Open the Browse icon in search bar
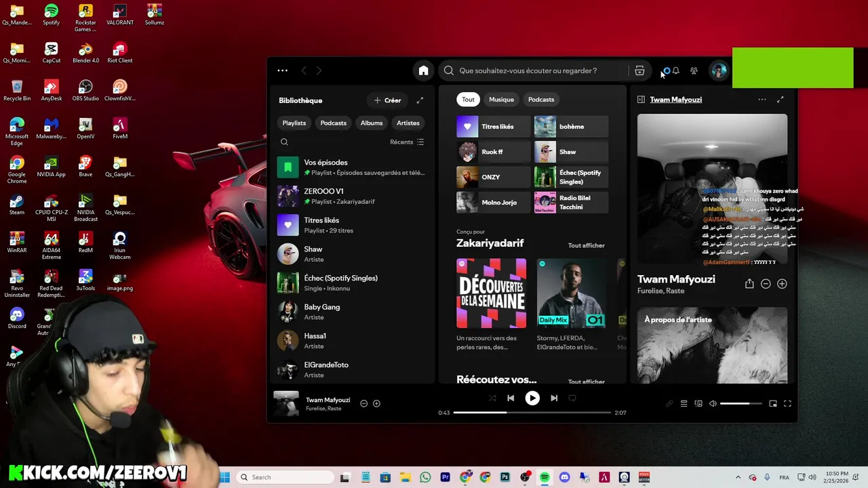 tap(639, 70)
